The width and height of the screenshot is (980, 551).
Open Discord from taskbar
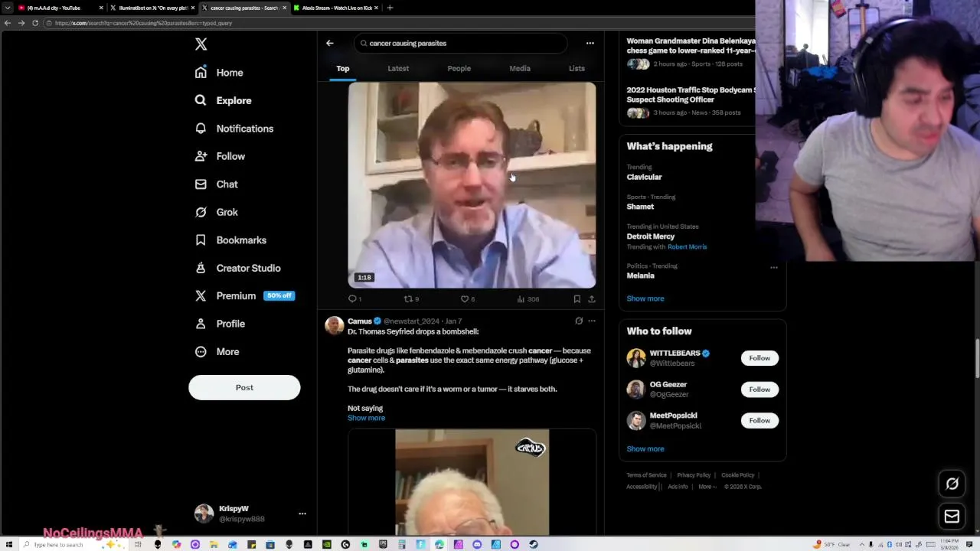click(x=477, y=545)
